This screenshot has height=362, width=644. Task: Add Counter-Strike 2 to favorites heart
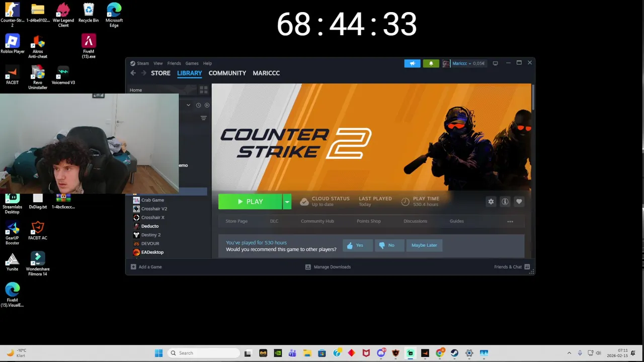pos(519,202)
